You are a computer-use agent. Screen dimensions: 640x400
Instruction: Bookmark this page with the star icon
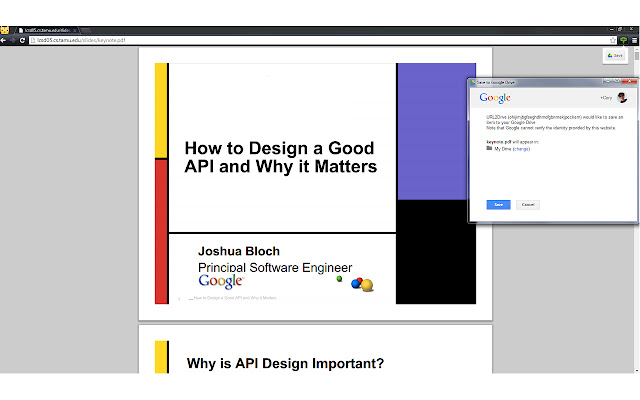click(611, 40)
